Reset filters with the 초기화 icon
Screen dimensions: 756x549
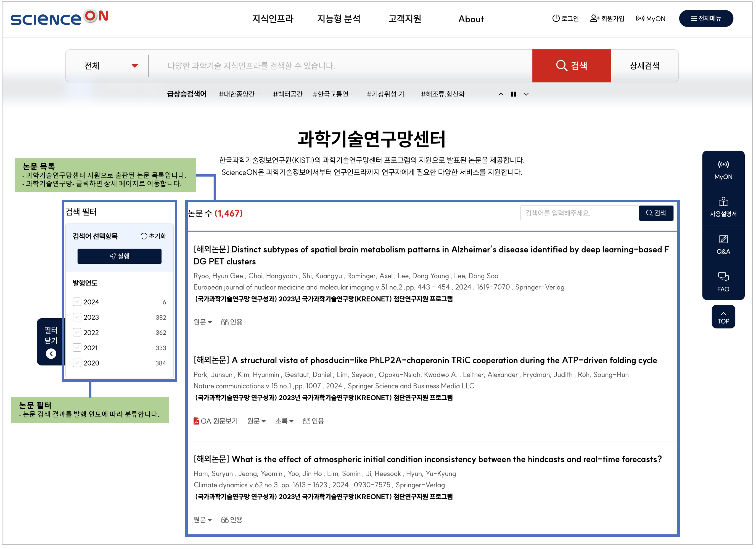point(153,236)
